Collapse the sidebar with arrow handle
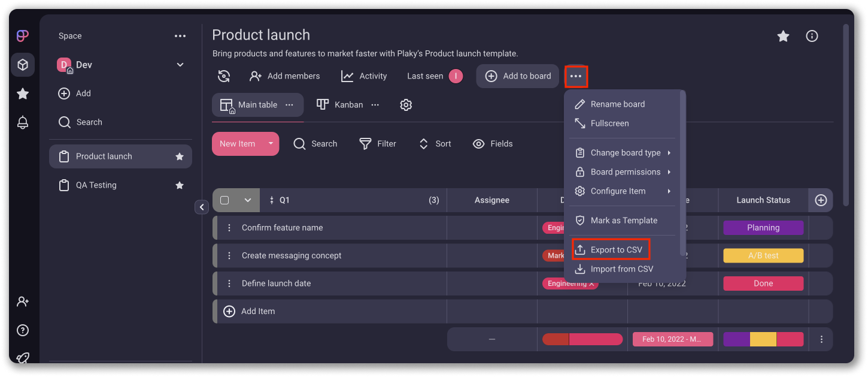 pyautogui.click(x=202, y=207)
